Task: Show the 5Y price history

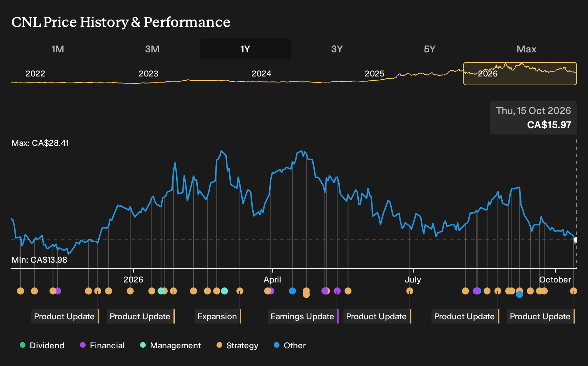Action: [430, 49]
